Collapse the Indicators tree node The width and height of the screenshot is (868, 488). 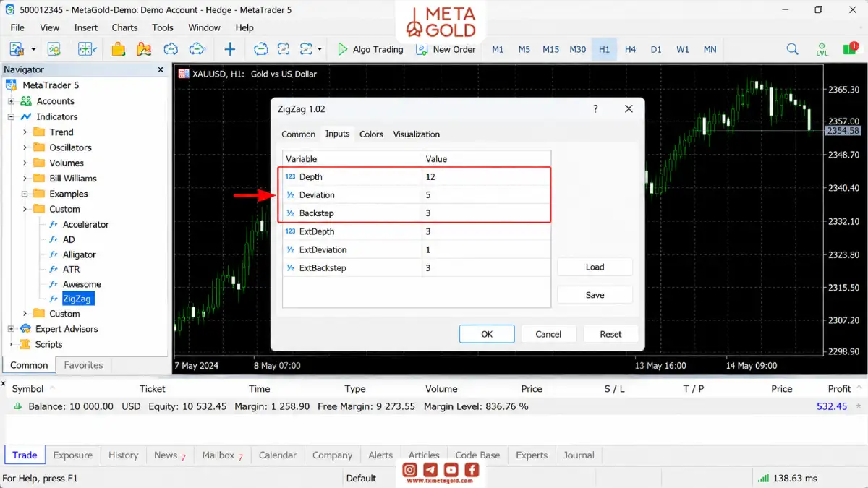pos(11,117)
